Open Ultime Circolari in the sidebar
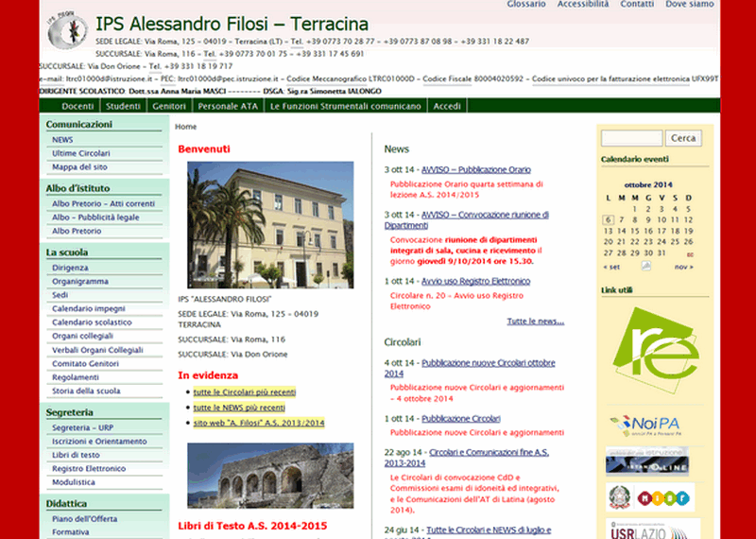This screenshot has width=756, height=539. coord(81,153)
